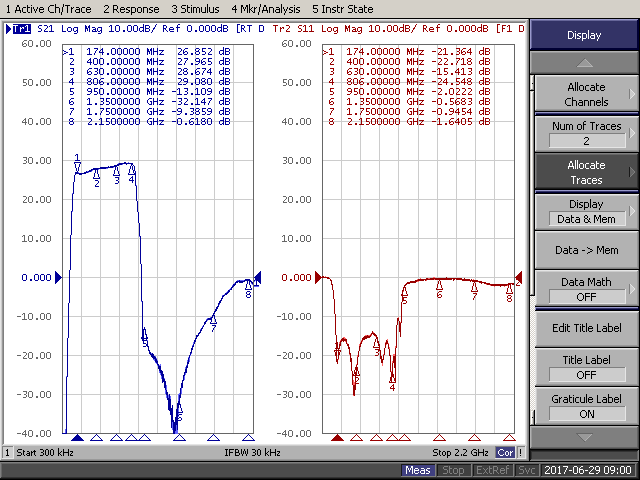The height and width of the screenshot is (480, 640).
Task: Click S11 marker 8 readout -1.6405 dB
Action: click(461, 122)
